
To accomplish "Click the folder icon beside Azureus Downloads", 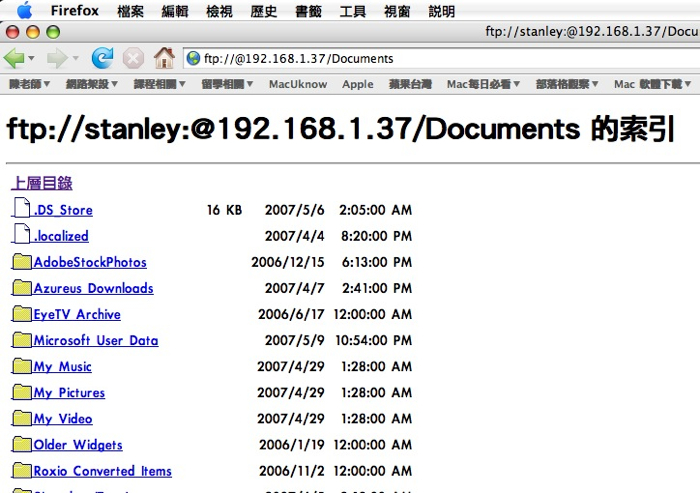I will 22,288.
